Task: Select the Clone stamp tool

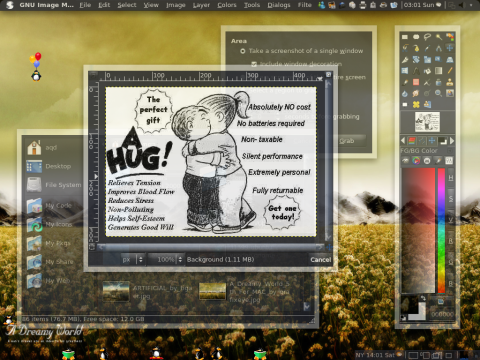Action: pyautogui.click(x=450, y=82)
